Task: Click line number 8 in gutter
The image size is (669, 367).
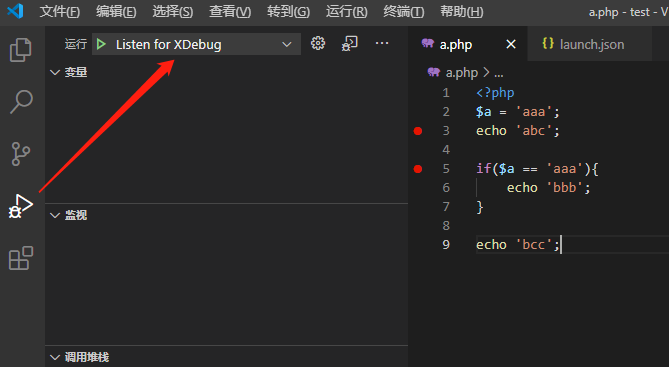Action: pos(446,226)
